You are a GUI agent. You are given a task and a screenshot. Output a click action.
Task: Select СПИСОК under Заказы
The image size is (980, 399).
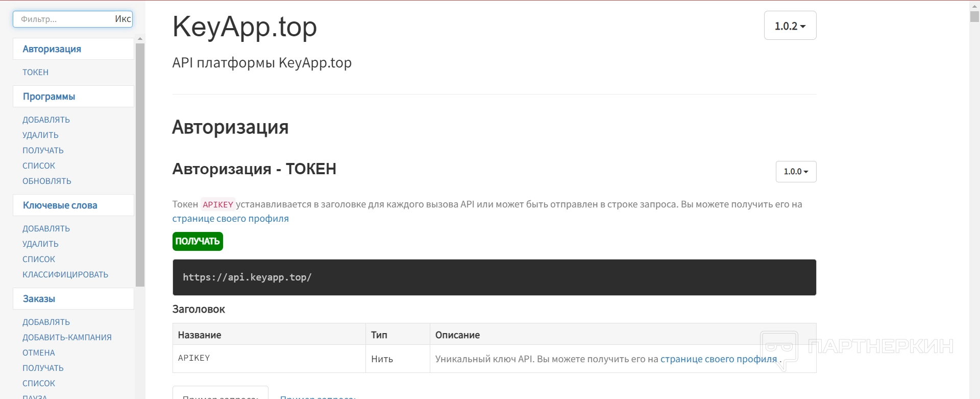click(x=39, y=383)
